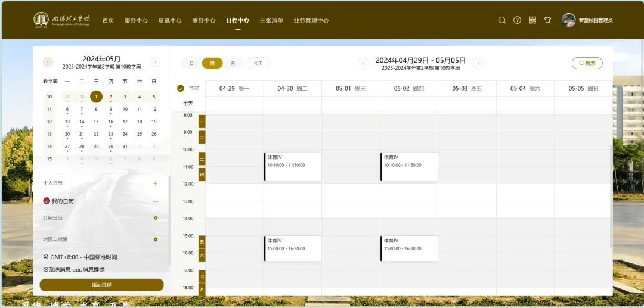Toggle the 我的日历 calendar checkbox
644x308 pixels.
pos(47,201)
